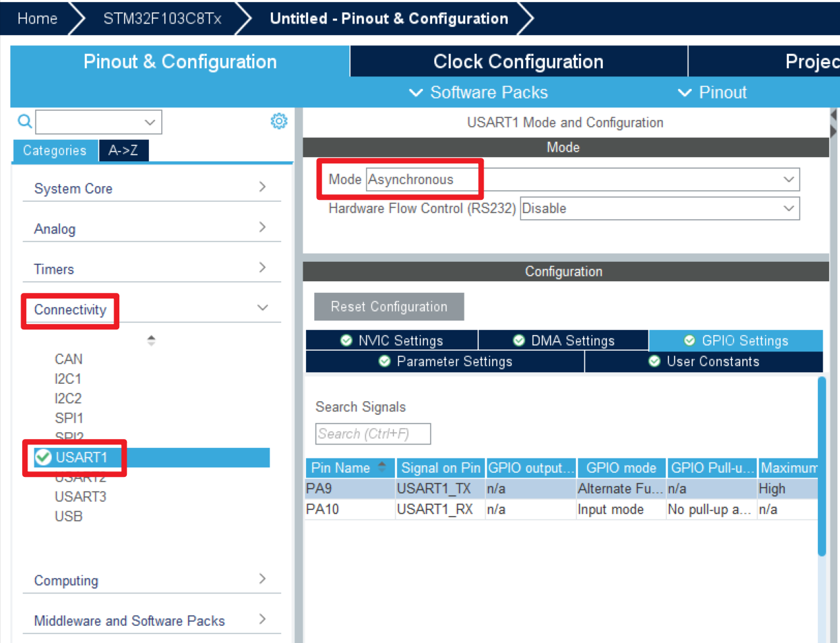The image size is (840, 643).
Task: Select SPI1 peripheral
Action: [69, 418]
